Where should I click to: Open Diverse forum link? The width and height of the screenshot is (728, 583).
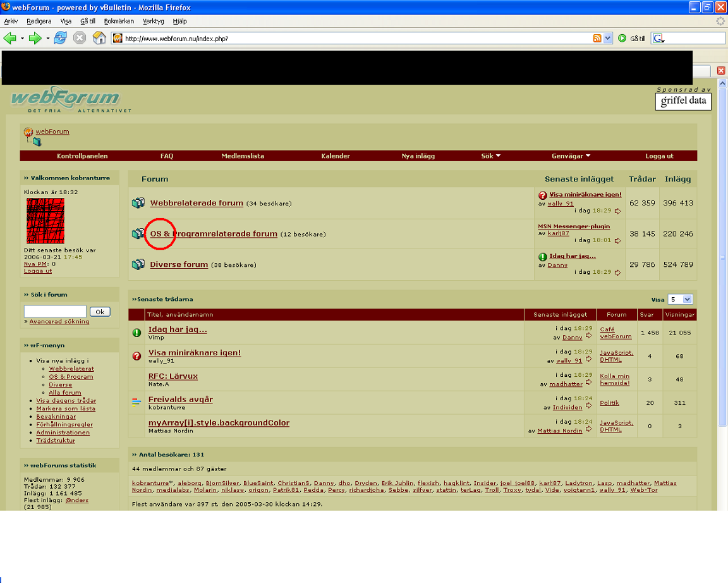coord(179,264)
